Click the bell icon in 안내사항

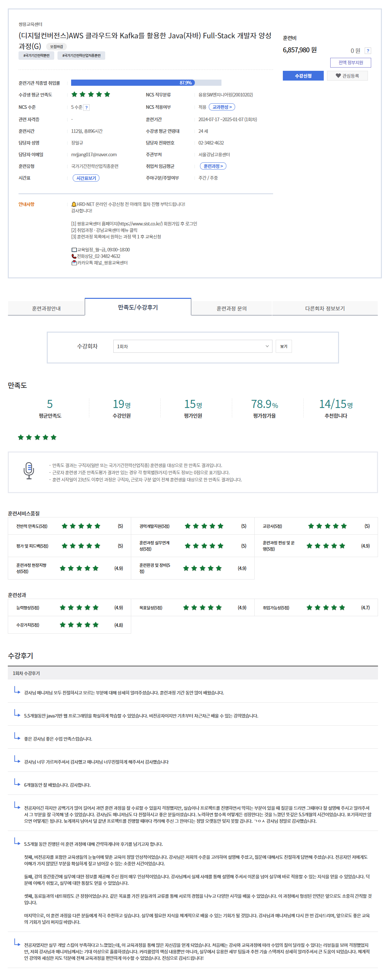(74, 204)
